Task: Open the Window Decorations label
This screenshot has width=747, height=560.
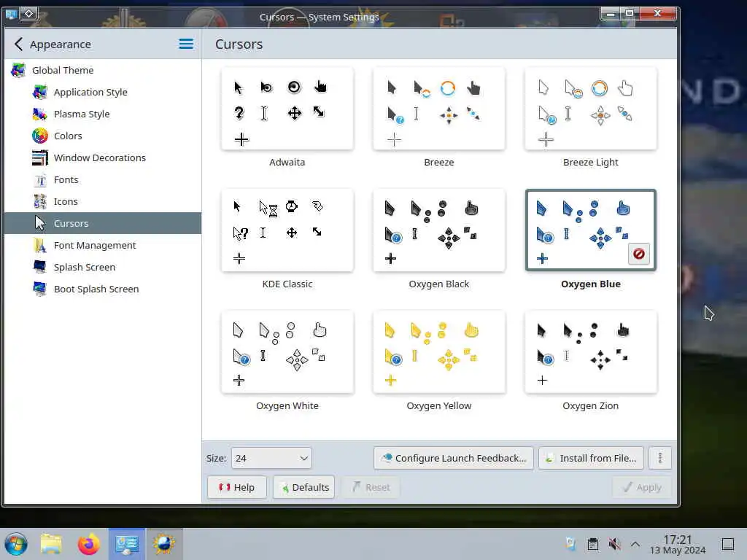Action: (100, 157)
